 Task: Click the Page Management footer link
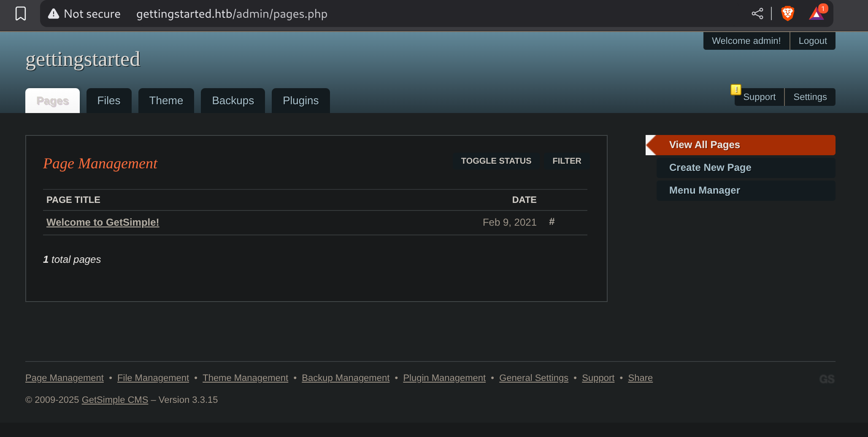(65, 378)
